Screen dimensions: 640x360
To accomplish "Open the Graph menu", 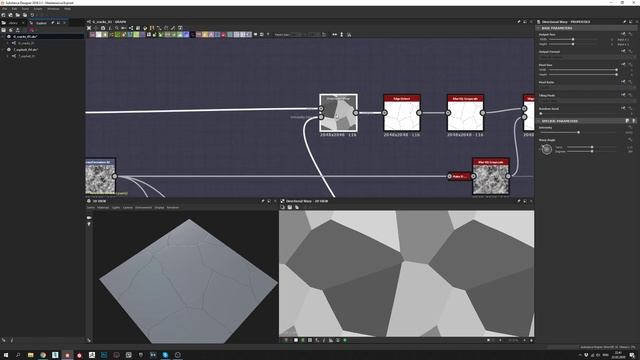I will [x=38, y=9].
